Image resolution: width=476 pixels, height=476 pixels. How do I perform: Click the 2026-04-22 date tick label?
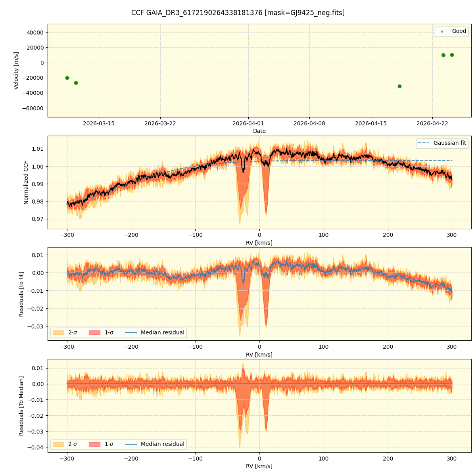click(432, 123)
